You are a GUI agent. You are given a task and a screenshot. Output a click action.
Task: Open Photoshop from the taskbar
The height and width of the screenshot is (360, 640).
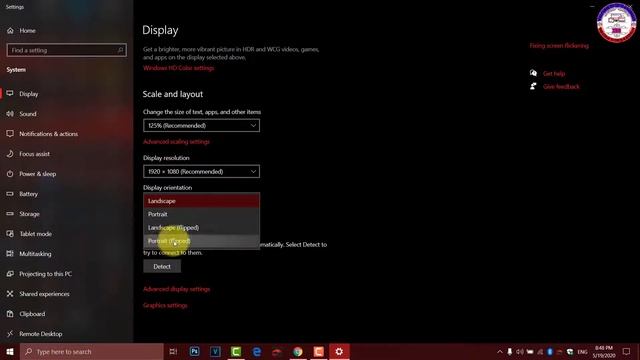click(194, 351)
